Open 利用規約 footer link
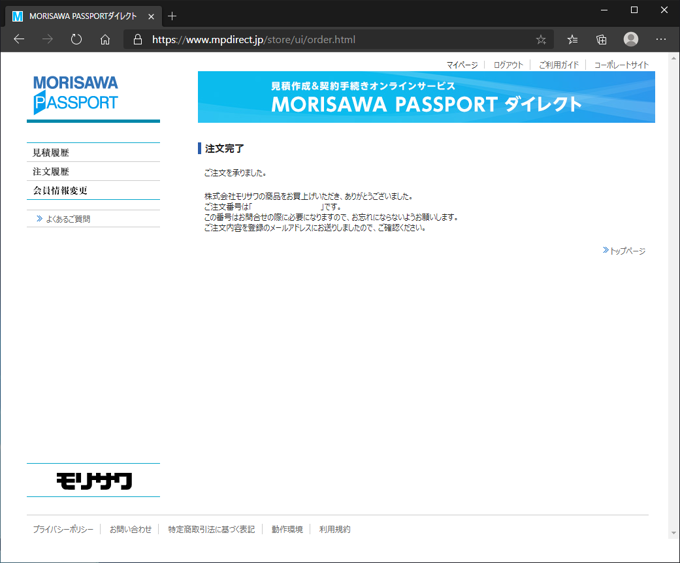The width and height of the screenshot is (680, 563). point(335,529)
